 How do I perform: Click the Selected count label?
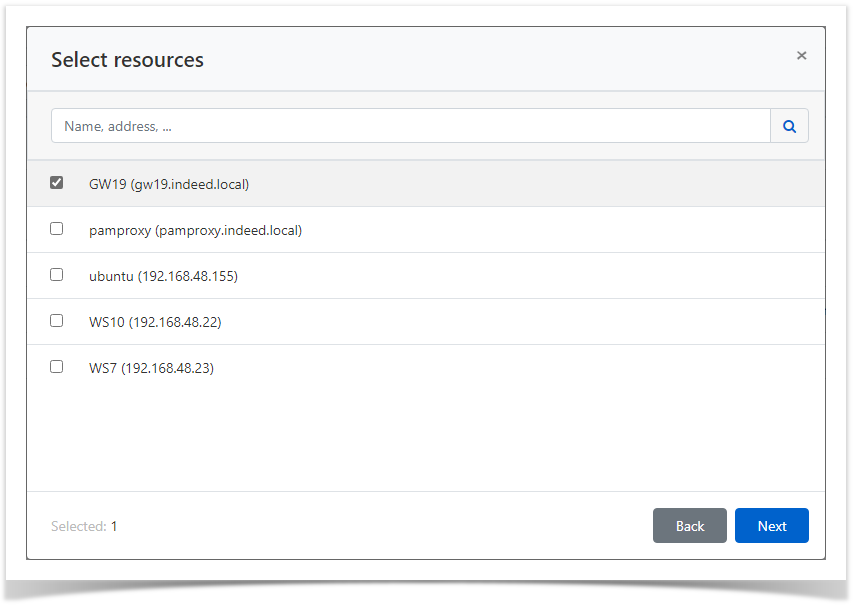(78, 526)
